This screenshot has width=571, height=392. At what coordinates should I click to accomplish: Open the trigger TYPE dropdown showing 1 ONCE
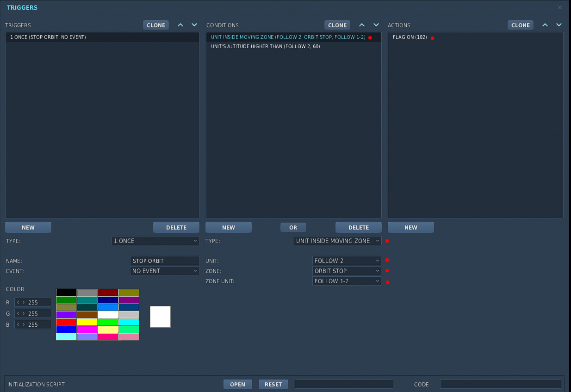pos(155,241)
